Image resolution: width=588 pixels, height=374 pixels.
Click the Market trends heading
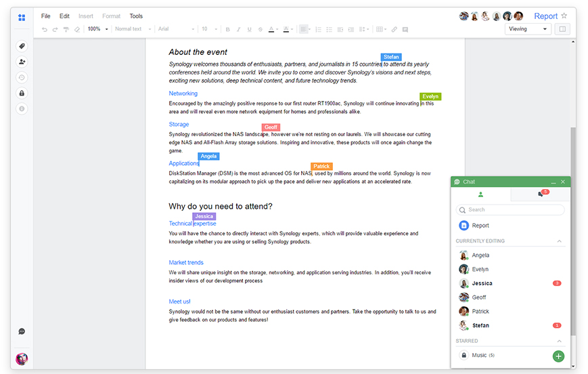pos(186,262)
